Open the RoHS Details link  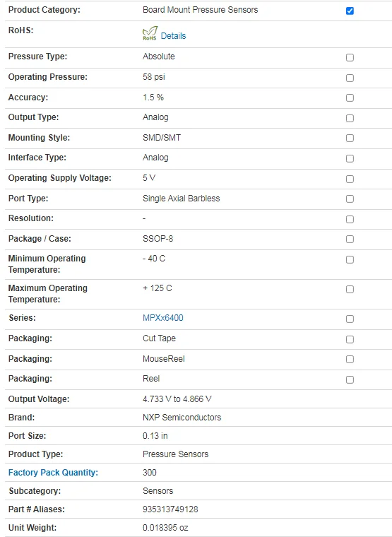(173, 36)
